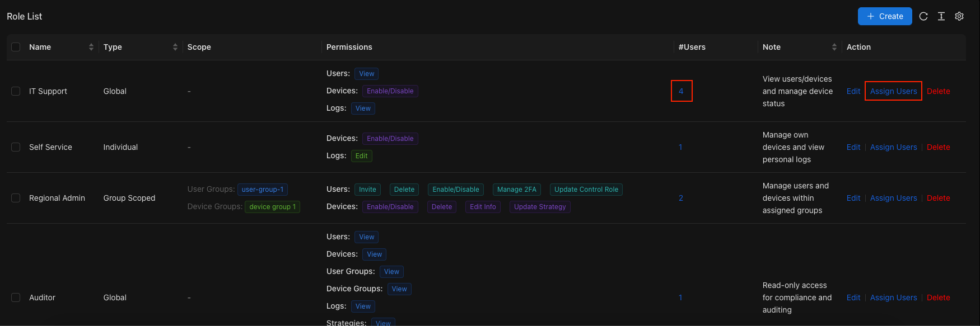Assign users to Self Service role
Viewport: 980px width, 326px height.
click(x=894, y=147)
